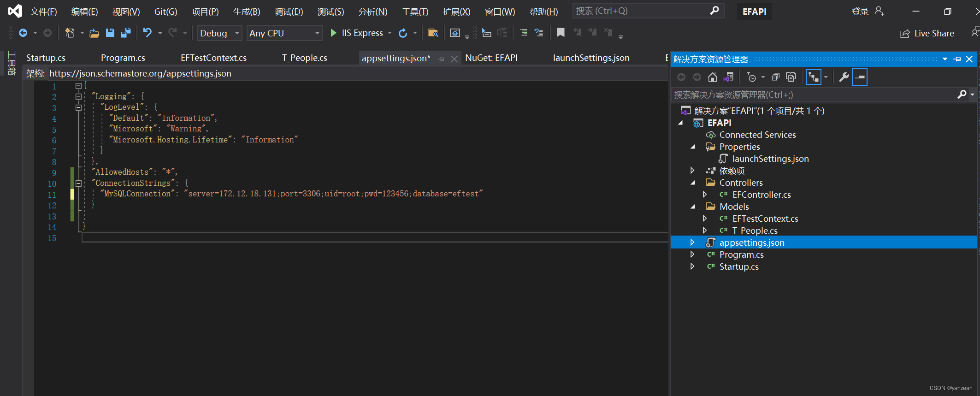Click the Navigate Backward arrow in main toolbar
Screen dimensions: 980x396
click(x=23, y=33)
